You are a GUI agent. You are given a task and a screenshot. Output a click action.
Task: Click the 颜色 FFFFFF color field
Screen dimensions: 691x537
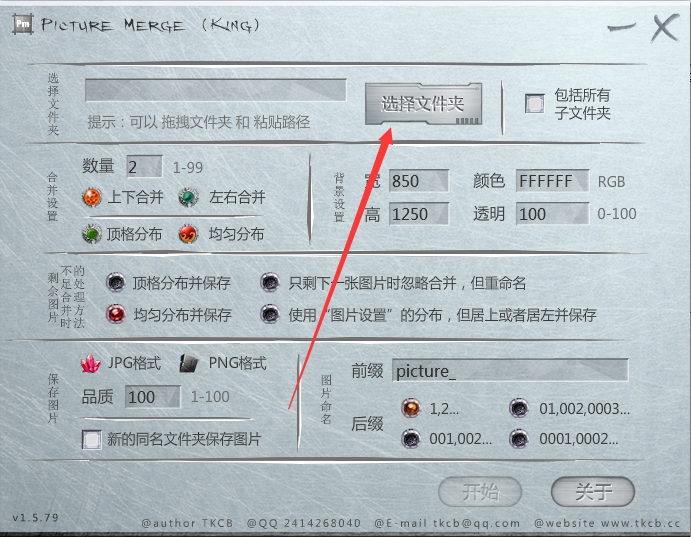click(553, 181)
